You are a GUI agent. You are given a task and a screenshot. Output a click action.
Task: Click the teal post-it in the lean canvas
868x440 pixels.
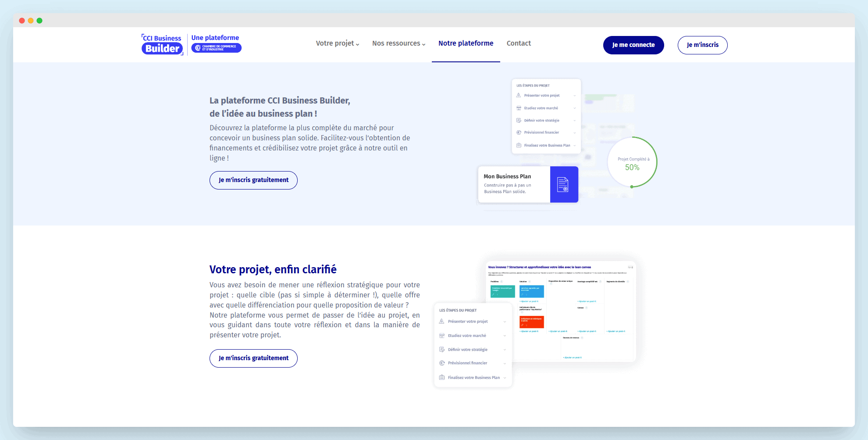502,292
